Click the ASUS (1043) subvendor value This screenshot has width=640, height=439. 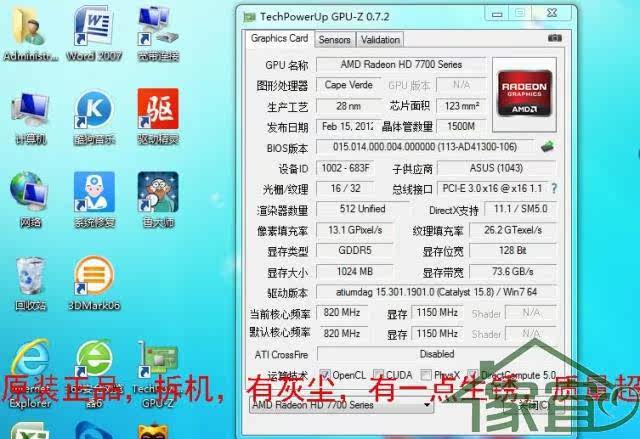pyautogui.click(x=496, y=168)
